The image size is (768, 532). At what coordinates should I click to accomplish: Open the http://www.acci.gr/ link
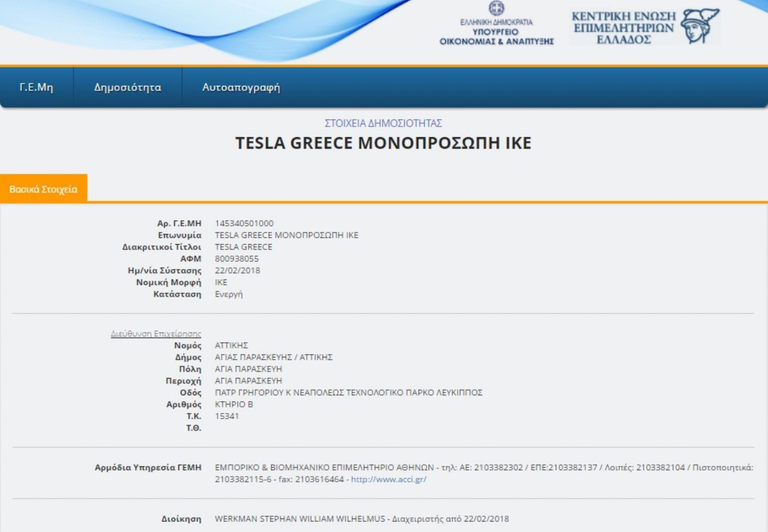389,479
